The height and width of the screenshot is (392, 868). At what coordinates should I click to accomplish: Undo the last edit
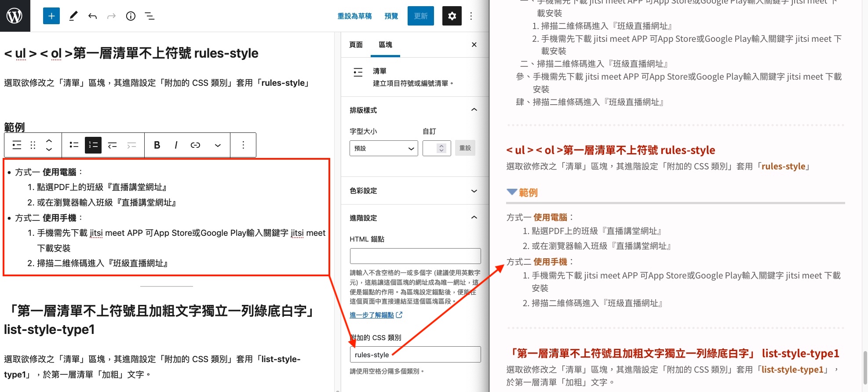click(92, 16)
